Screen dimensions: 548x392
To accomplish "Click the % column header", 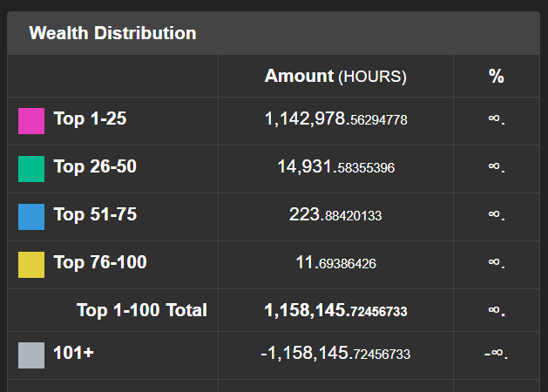I will pyautogui.click(x=497, y=76).
